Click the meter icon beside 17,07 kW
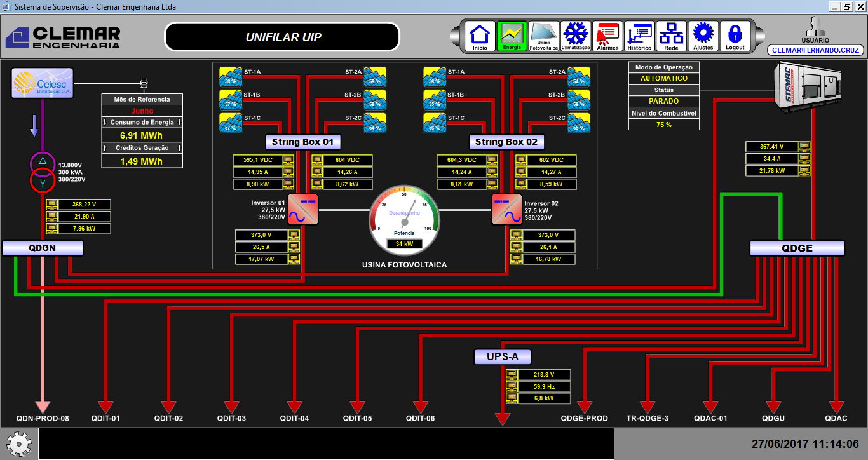The height and width of the screenshot is (460, 868). pos(294,259)
